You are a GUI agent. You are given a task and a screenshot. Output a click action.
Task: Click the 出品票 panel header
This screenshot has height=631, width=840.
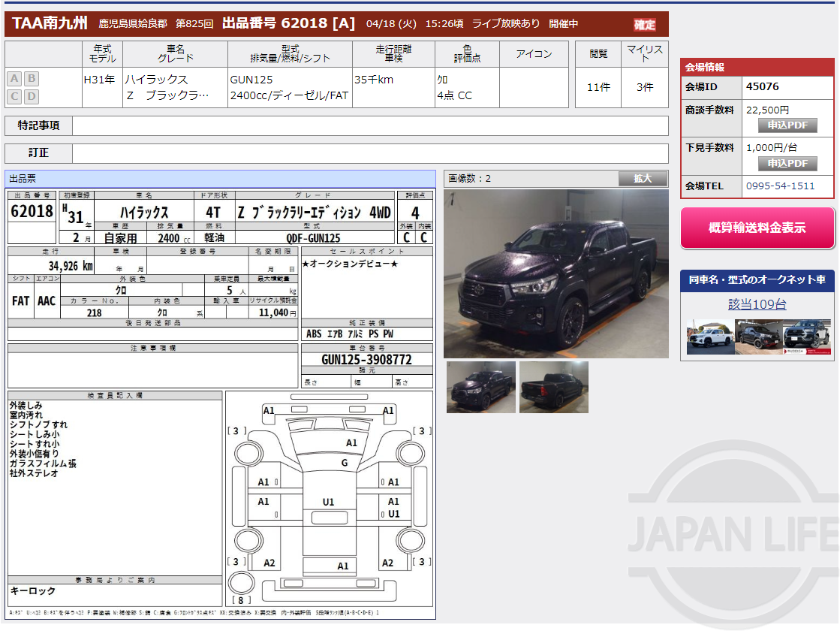[23, 178]
